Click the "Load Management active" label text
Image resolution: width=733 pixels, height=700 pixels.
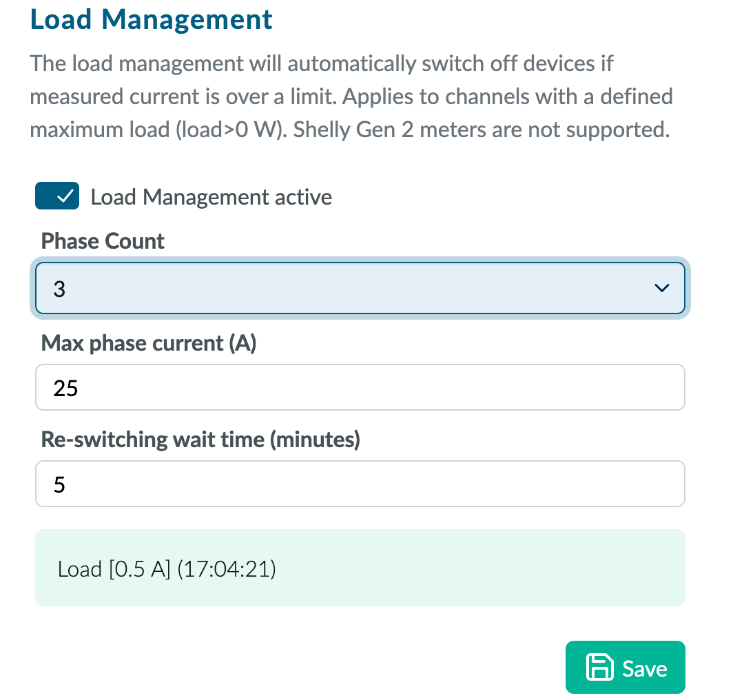click(x=211, y=198)
